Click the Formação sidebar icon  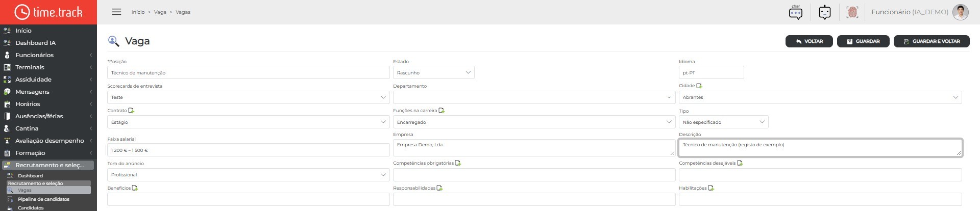[7, 153]
